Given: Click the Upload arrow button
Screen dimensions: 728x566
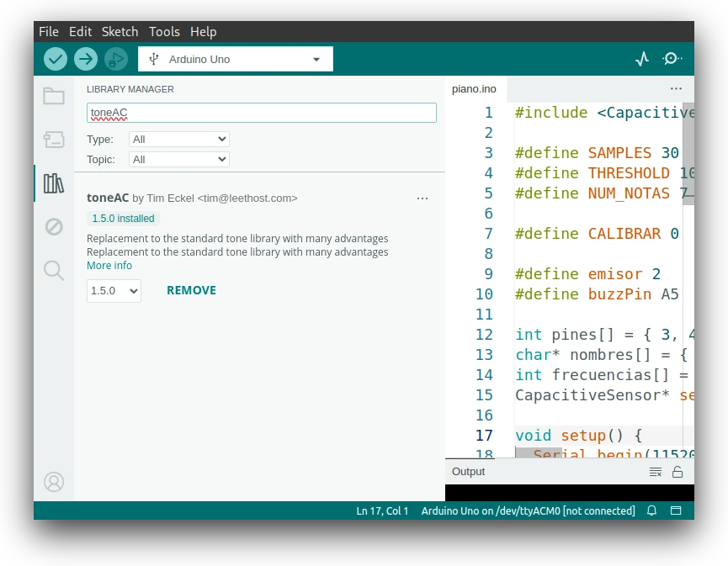Looking at the screenshot, I should coord(86,59).
